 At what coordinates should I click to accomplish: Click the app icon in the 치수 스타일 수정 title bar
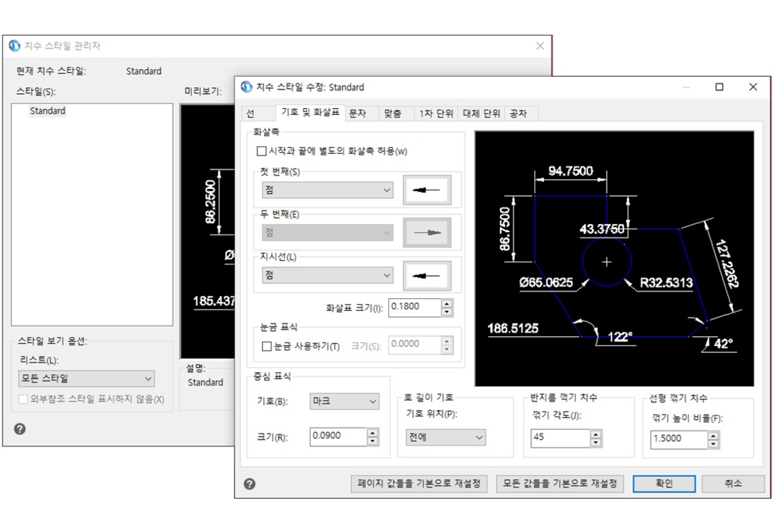(x=247, y=87)
